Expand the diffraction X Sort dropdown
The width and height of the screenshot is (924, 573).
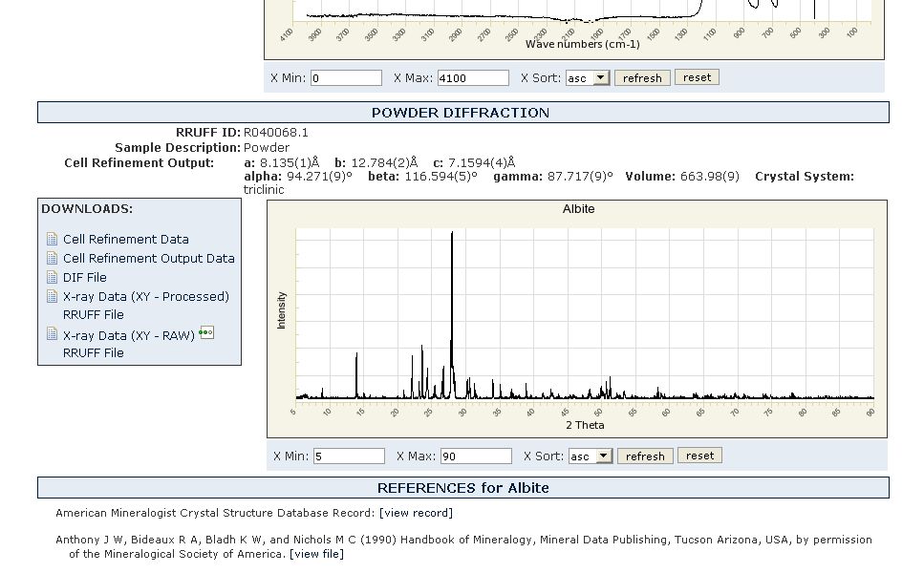590,456
